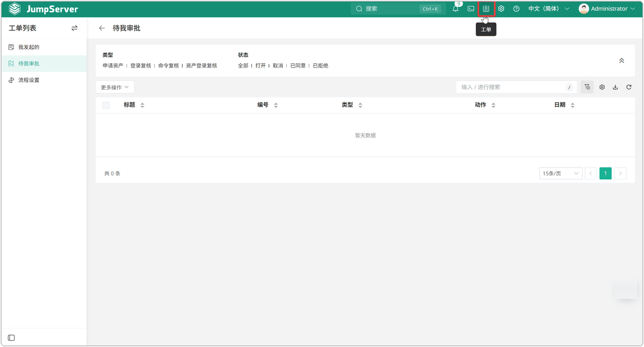Export the list with download icon
The image size is (644, 347).
point(615,87)
